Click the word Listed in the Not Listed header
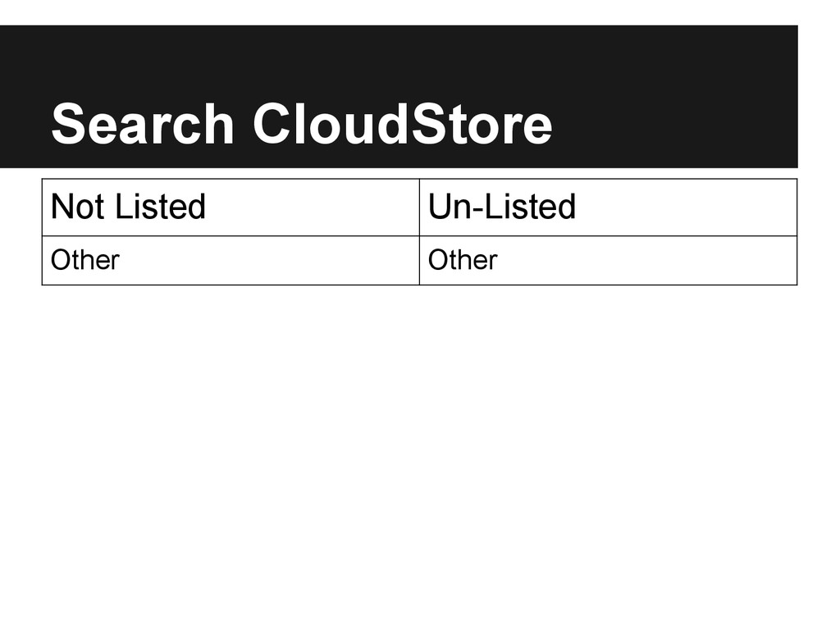Viewport: 840px width, 630px height. (x=160, y=206)
